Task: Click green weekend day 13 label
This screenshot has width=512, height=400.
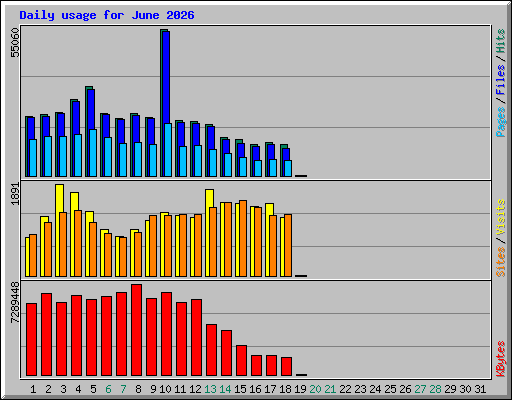Action: tap(210, 389)
